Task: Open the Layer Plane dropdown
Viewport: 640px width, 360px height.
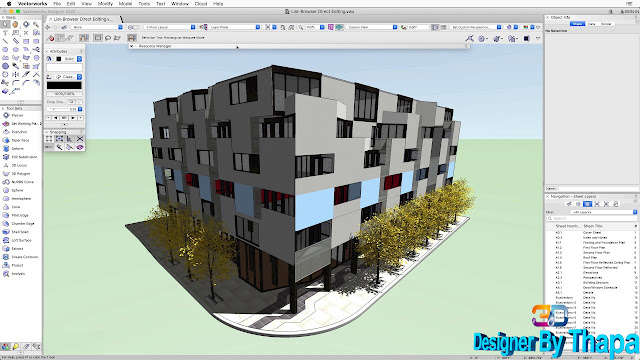Action: click(235, 27)
